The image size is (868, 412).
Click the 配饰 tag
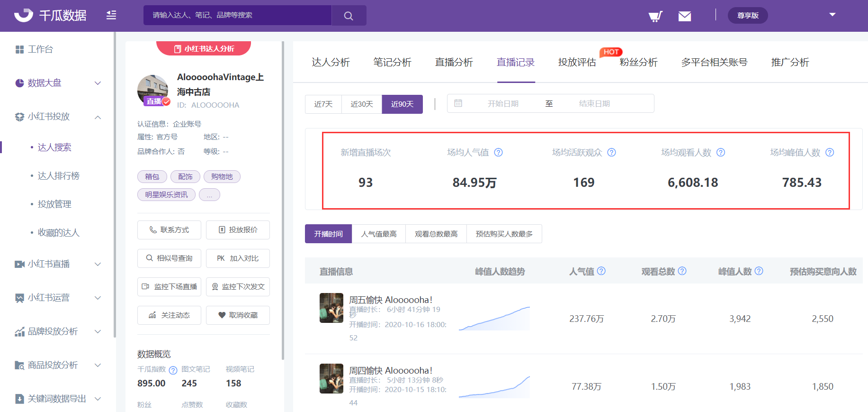click(185, 177)
